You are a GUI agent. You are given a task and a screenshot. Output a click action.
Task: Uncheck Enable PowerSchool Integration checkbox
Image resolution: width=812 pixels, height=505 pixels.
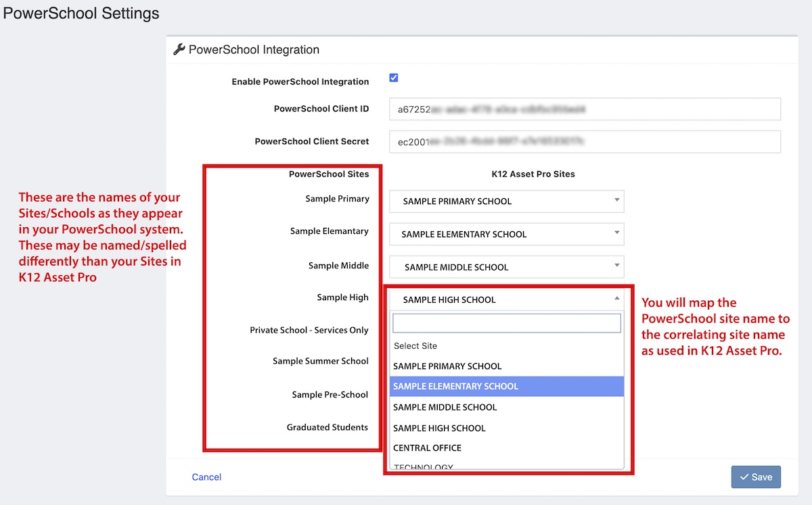click(394, 78)
